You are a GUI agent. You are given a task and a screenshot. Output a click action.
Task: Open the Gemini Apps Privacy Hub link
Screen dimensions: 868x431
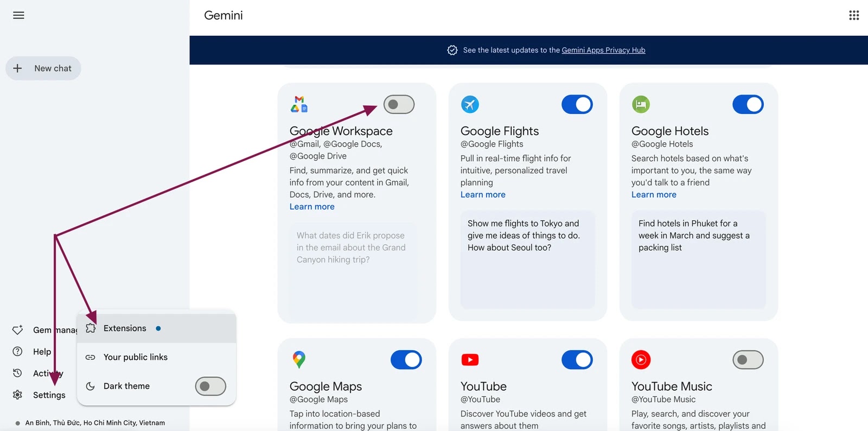coord(603,50)
